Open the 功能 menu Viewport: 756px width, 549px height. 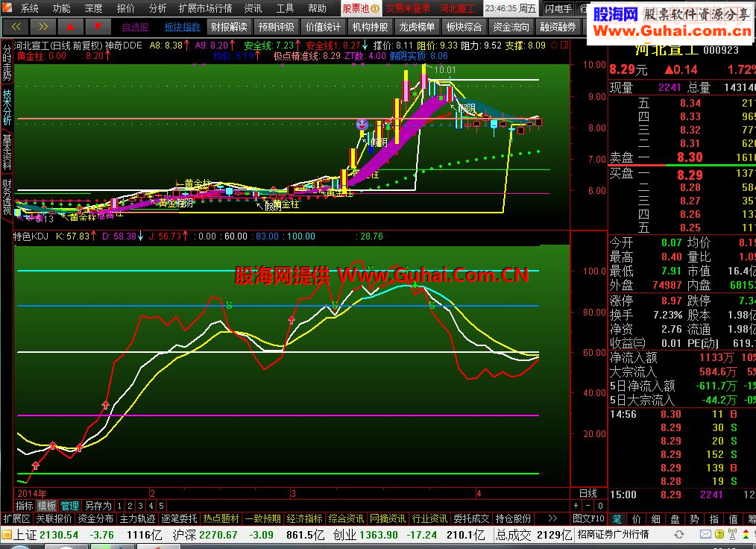pos(61,8)
